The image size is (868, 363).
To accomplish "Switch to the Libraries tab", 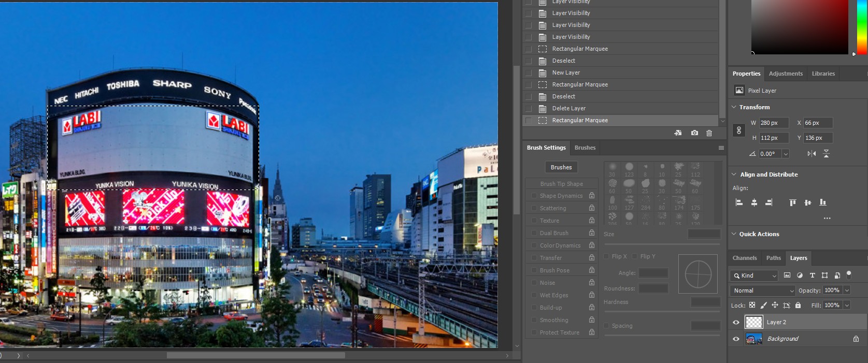I will coord(823,74).
